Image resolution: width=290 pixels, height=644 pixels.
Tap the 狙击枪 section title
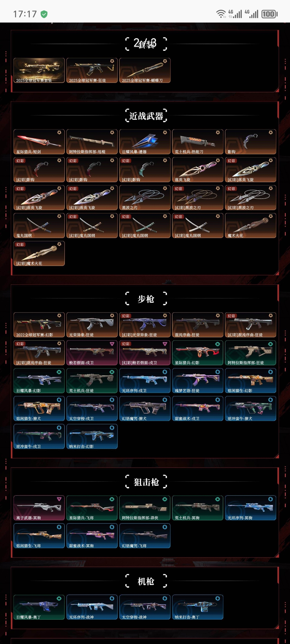click(146, 482)
